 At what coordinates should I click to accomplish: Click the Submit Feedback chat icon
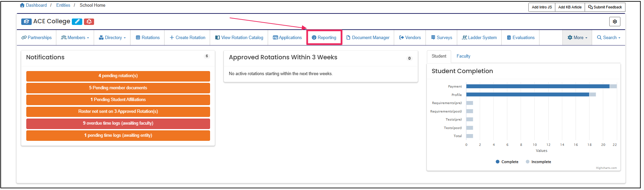point(590,7)
